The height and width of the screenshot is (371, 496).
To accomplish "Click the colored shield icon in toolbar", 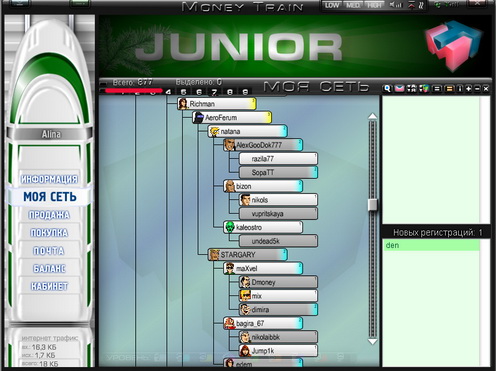I will coord(424,88).
